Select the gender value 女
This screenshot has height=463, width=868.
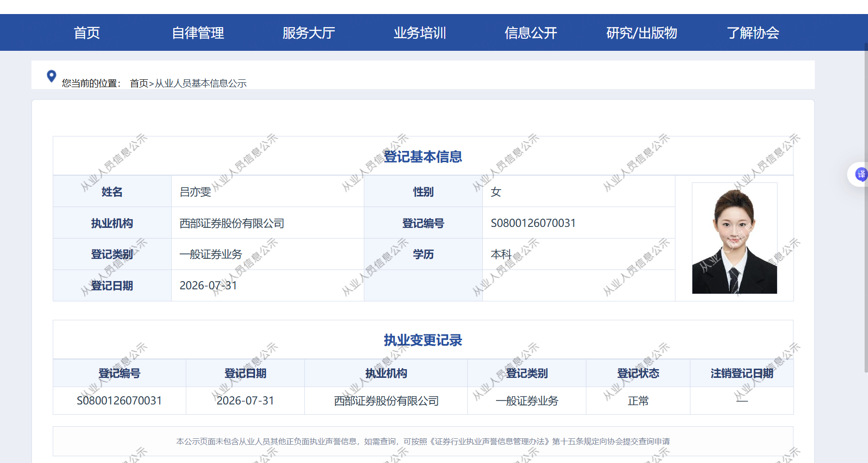(496, 192)
